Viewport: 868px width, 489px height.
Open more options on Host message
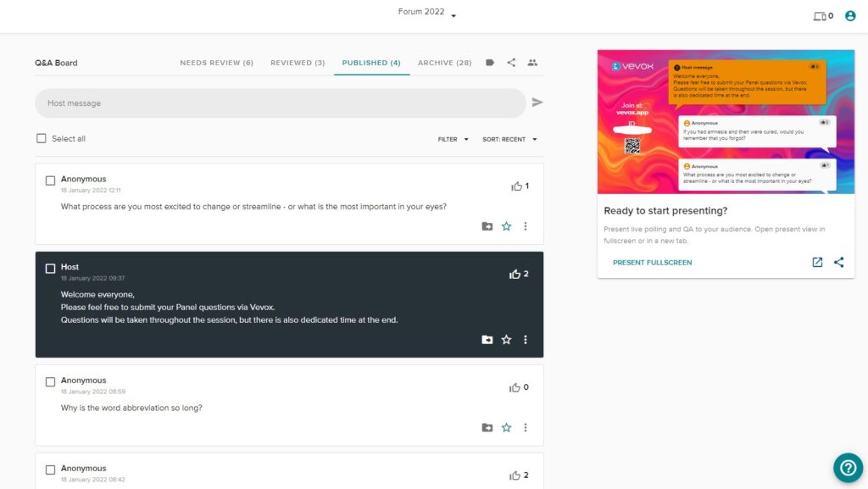click(x=526, y=340)
